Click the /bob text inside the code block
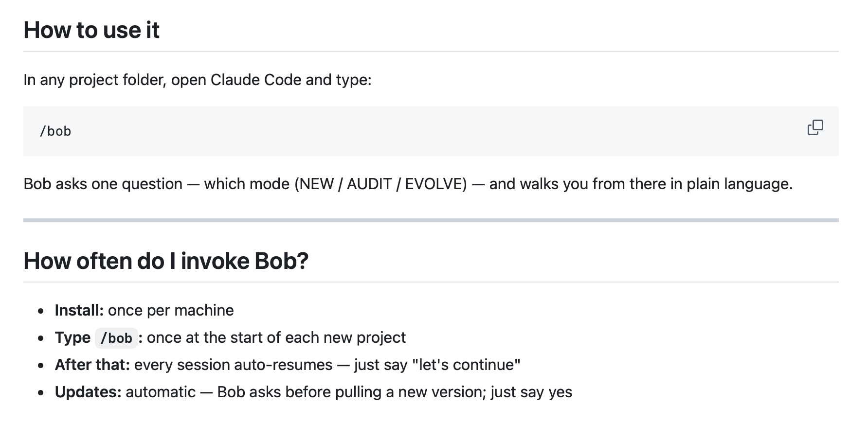The image size is (868, 424). (55, 131)
